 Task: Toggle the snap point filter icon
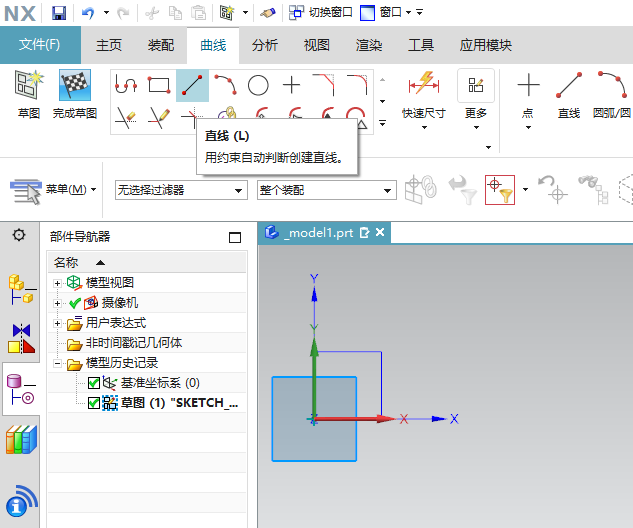[x=500, y=190]
